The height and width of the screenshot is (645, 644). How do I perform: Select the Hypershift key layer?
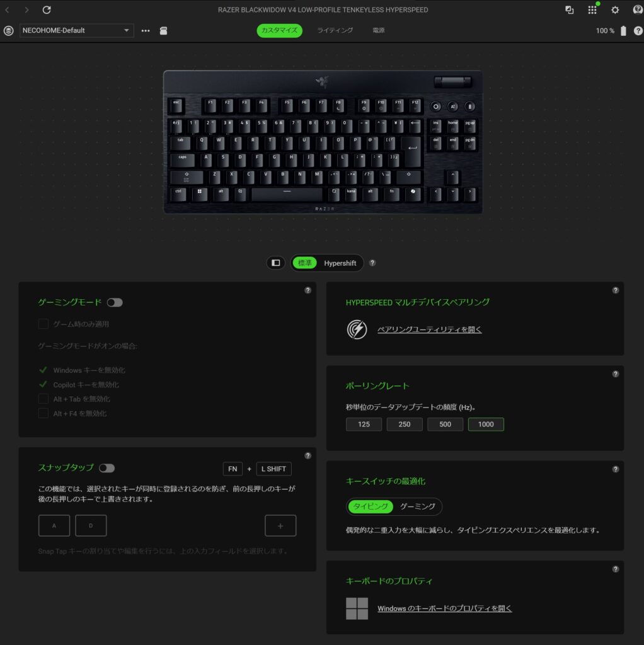point(340,263)
